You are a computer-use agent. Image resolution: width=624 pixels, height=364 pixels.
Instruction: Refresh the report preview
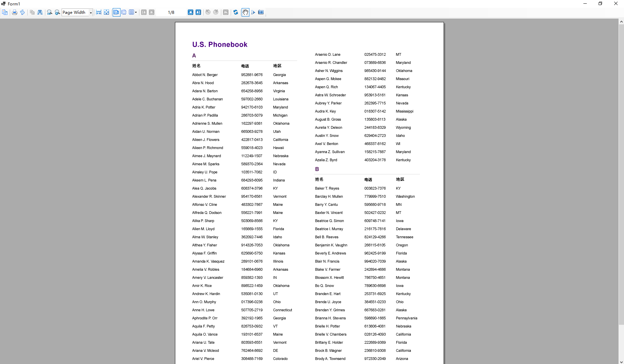click(236, 12)
